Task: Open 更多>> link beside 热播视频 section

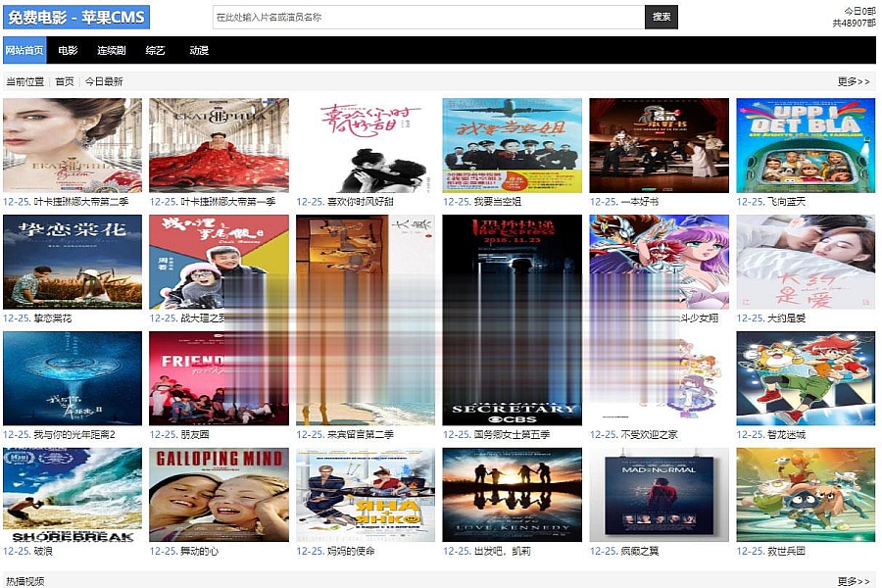Action: click(854, 581)
